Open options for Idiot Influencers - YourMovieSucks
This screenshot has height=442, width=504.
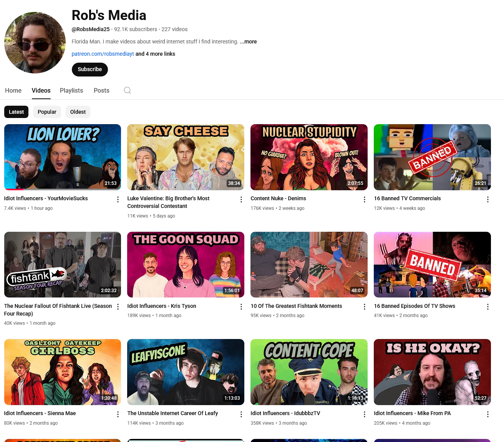click(118, 199)
